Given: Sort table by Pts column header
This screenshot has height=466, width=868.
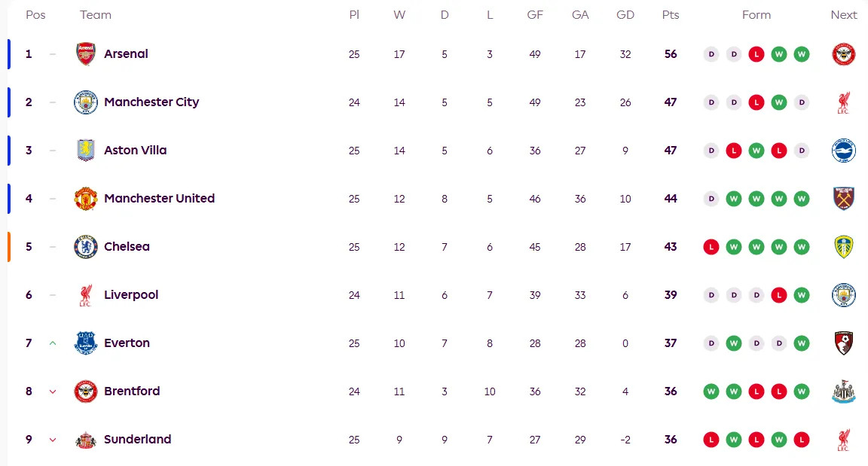Looking at the screenshot, I should [670, 15].
